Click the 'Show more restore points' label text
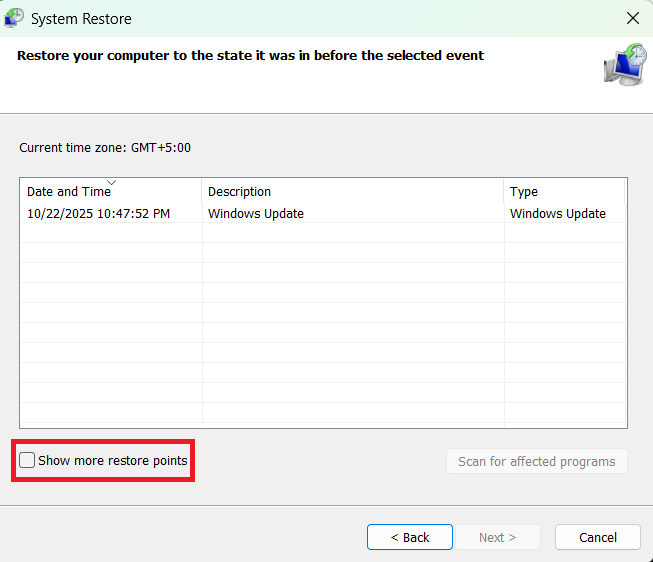 (x=112, y=461)
